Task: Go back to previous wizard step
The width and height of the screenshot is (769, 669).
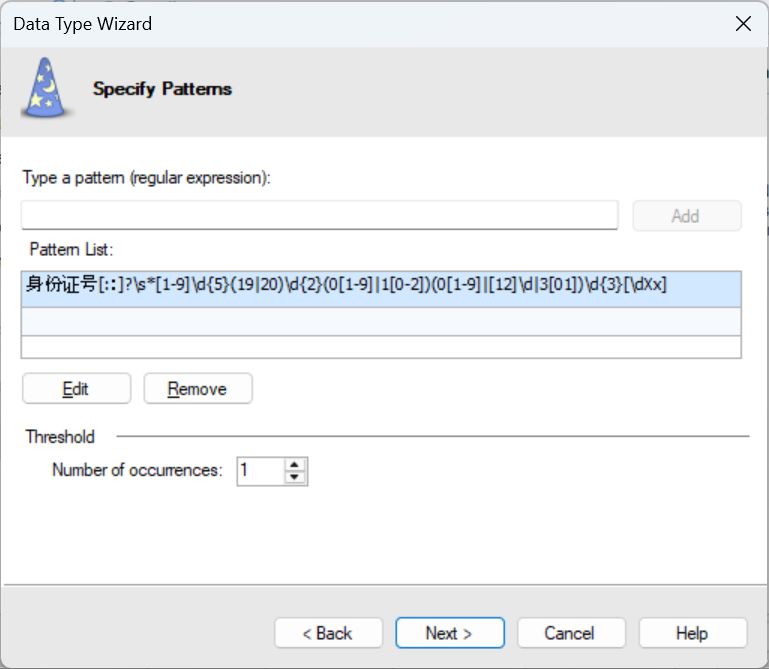Action: coord(328,633)
